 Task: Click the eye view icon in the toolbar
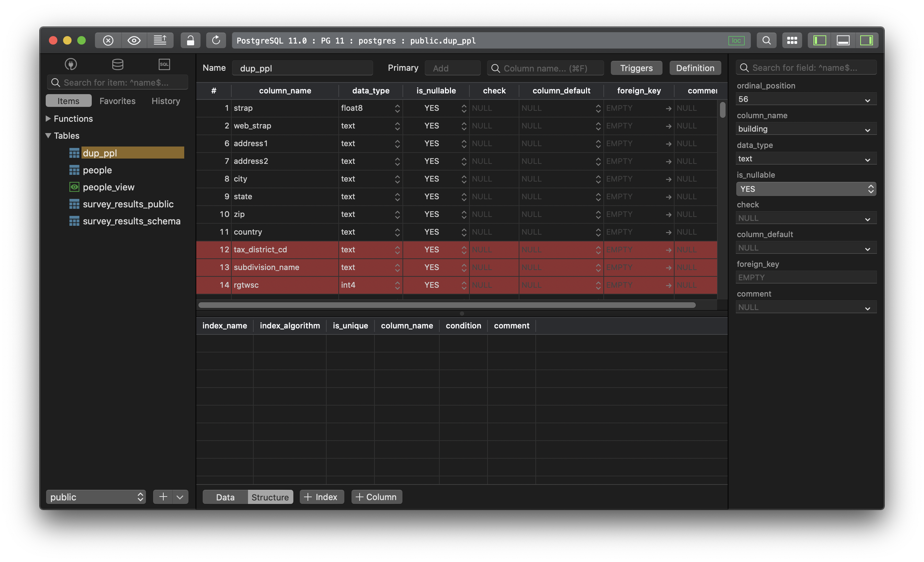click(x=134, y=40)
